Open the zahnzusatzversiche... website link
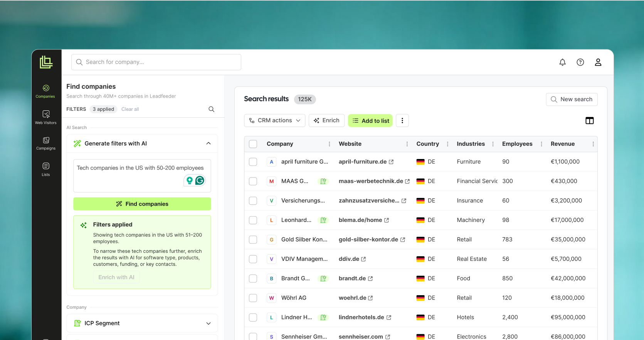Viewport: 644px width, 340px height. (369, 201)
